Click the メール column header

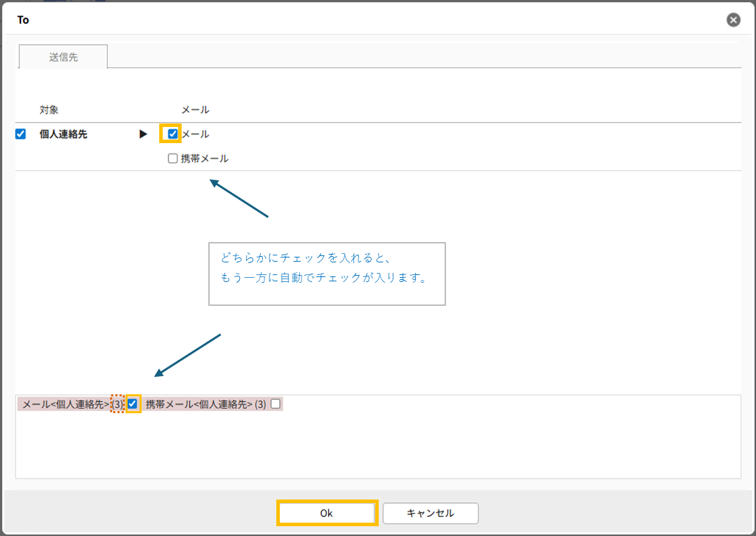195,110
